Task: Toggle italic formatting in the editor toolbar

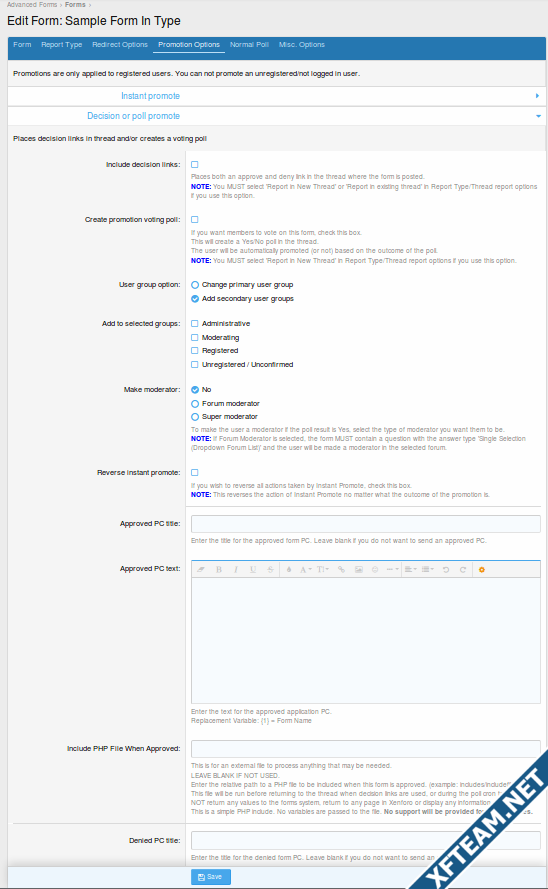Action: [236, 569]
